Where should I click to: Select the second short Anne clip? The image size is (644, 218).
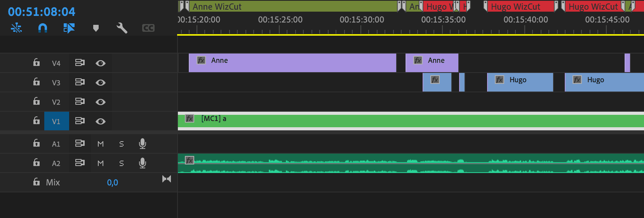coord(432,63)
